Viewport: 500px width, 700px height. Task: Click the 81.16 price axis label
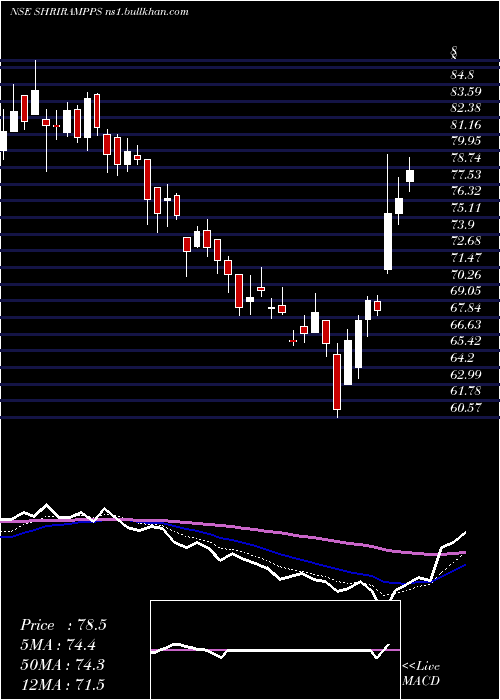coord(466,125)
